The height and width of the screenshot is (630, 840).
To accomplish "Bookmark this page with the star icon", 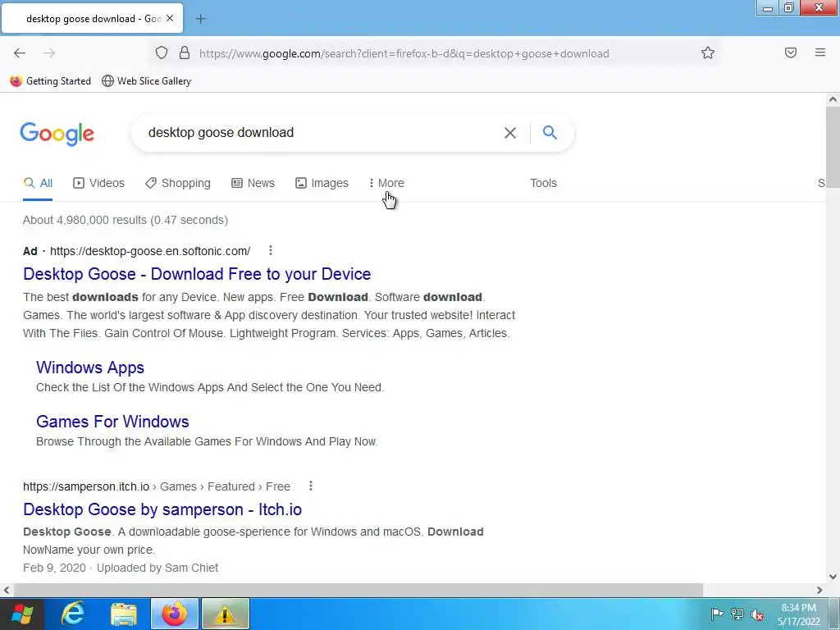I will pos(708,53).
